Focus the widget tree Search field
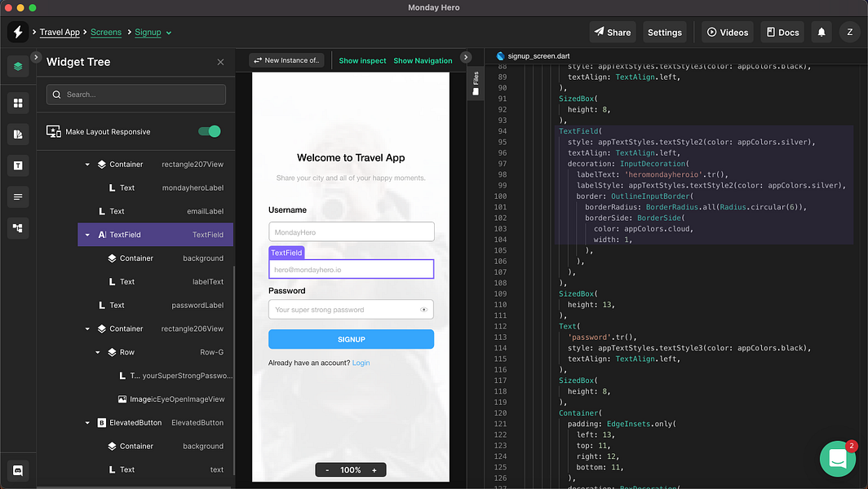This screenshot has width=868, height=489. pos(136,95)
